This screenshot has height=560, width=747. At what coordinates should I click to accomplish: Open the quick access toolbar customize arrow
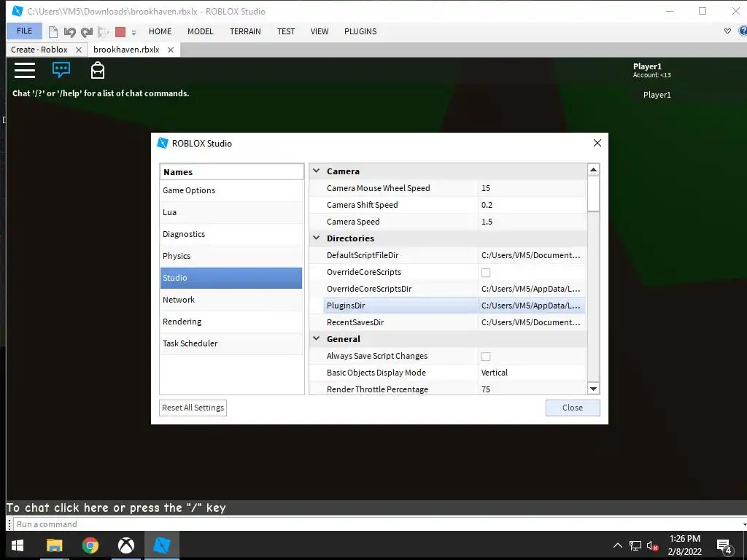click(x=134, y=32)
